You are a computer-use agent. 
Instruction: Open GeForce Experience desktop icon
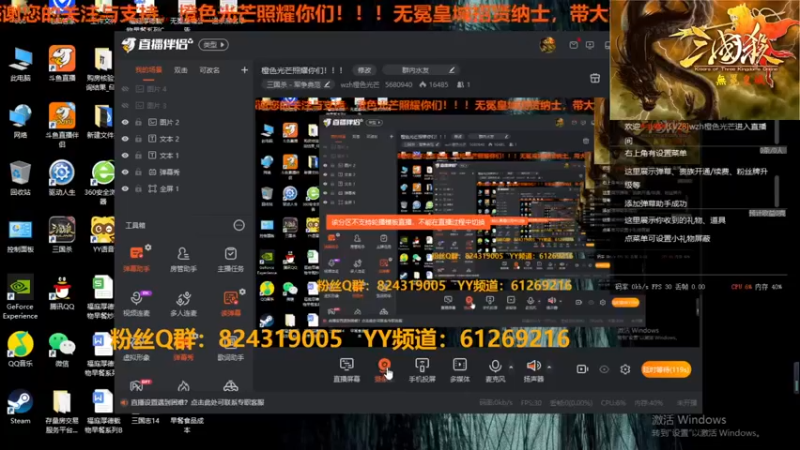click(x=20, y=297)
